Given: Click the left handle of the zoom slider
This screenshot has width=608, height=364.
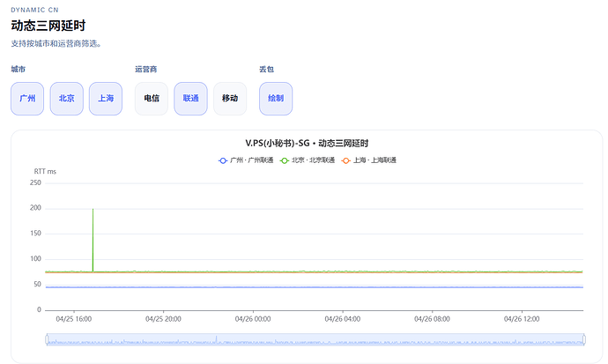Looking at the screenshot, I should [x=47, y=339].
